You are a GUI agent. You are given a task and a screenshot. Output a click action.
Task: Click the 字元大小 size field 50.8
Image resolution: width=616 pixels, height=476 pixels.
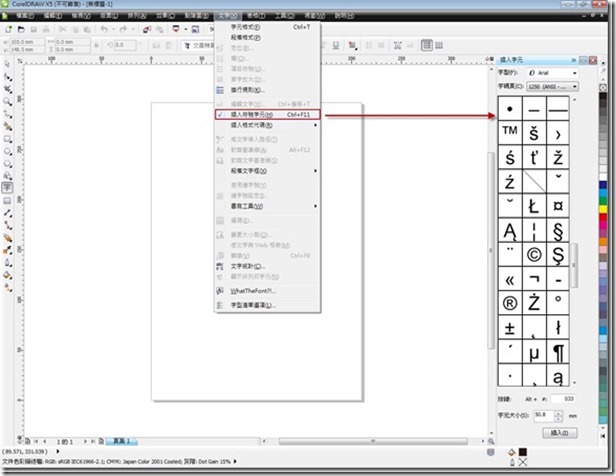(x=544, y=415)
